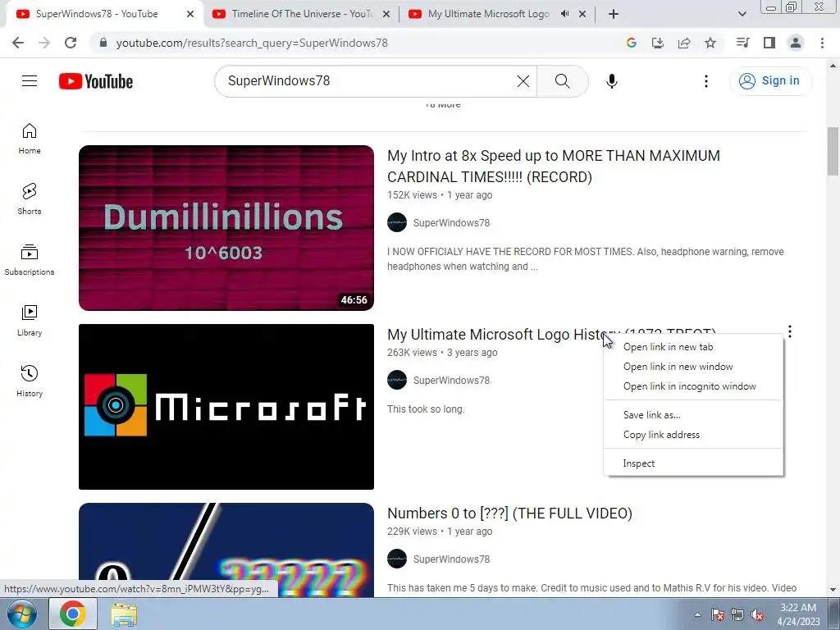840x630 pixels.
Task: Open the lock site information icon
Action: point(103,43)
